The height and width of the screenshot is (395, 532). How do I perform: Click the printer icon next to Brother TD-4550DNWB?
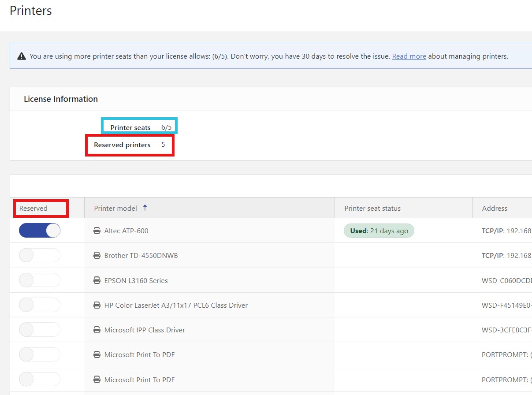coord(97,256)
